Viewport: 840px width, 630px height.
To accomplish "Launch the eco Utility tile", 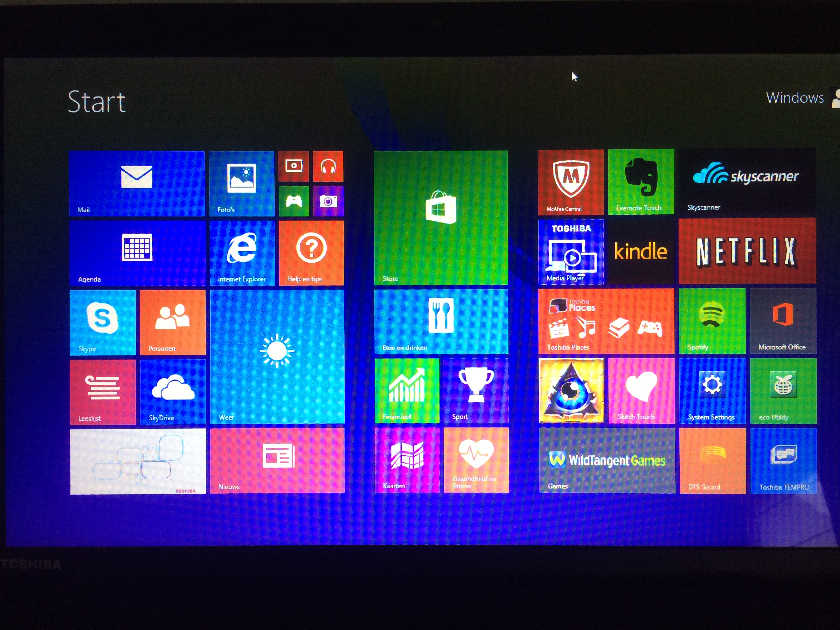I will pos(783,391).
